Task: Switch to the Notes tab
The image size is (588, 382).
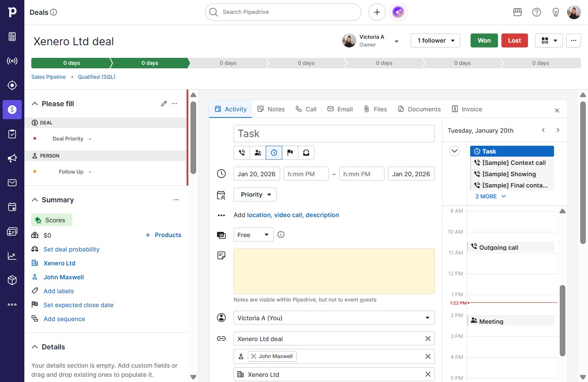Action: click(x=271, y=109)
